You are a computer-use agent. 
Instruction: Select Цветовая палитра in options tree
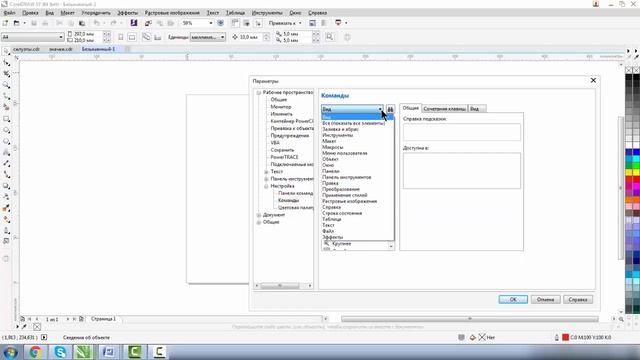pyautogui.click(x=296, y=208)
